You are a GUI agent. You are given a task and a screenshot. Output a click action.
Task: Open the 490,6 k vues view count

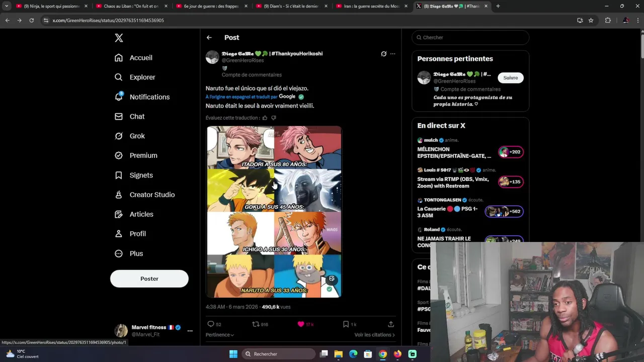tap(276, 307)
